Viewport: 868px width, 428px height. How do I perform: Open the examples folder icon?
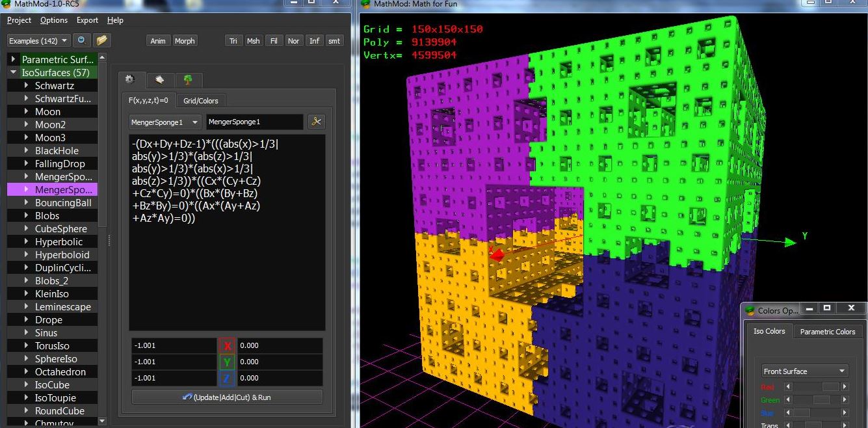[99, 40]
